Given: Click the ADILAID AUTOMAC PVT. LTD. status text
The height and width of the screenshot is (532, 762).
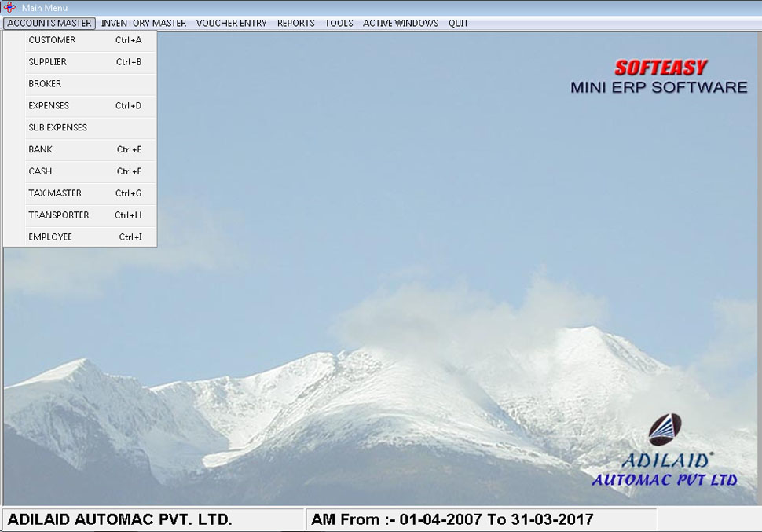Looking at the screenshot, I should coord(119,519).
